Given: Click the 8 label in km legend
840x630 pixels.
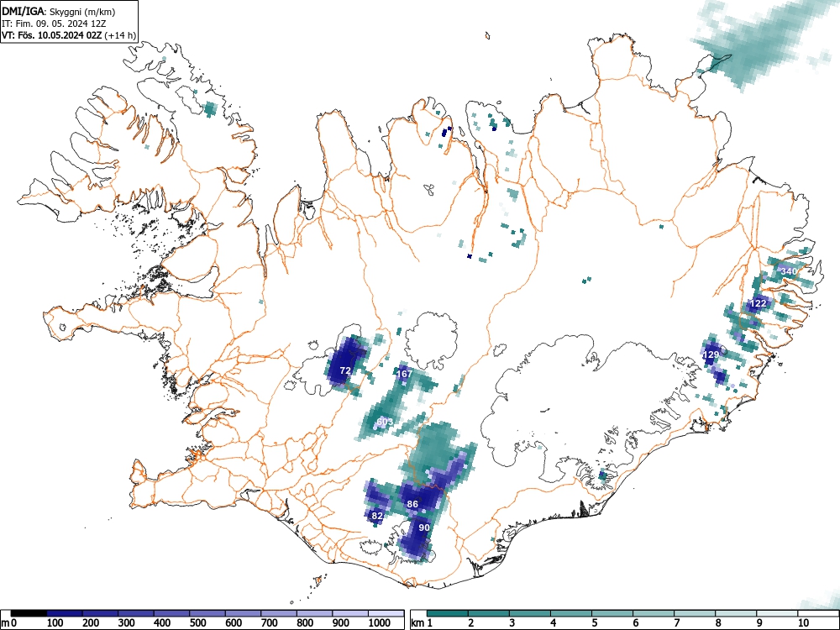Looking at the screenshot, I should click(718, 623).
